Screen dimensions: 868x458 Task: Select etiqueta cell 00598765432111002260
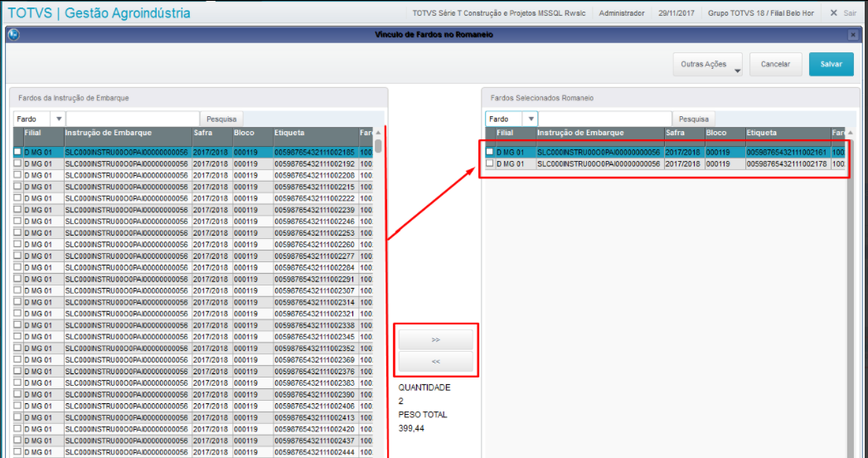coord(316,244)
